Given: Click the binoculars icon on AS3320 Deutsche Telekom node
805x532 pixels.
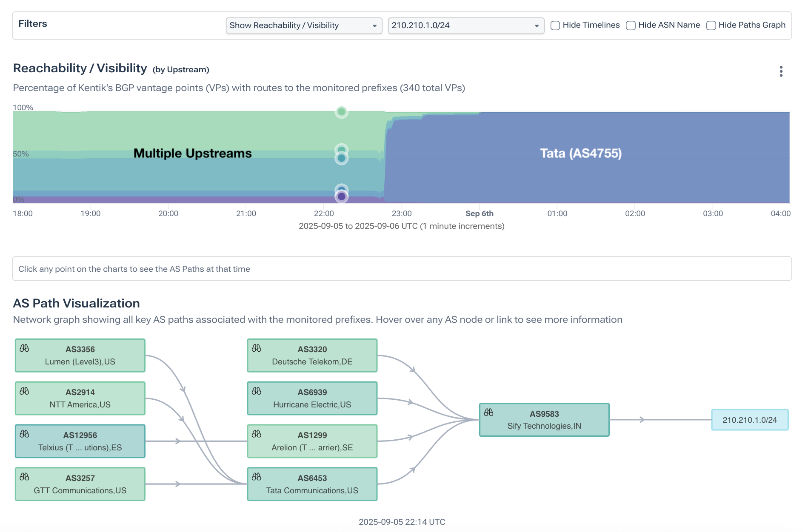Looking at the screenshot, I should click(x=257, y=348).
